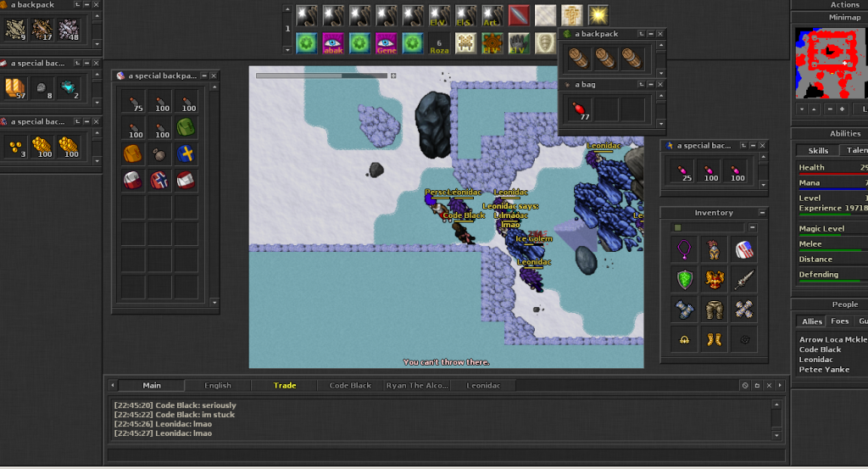Select the red blade hotkey
The height and width of the screenshot is (469, 868).
tap(519, 15)
